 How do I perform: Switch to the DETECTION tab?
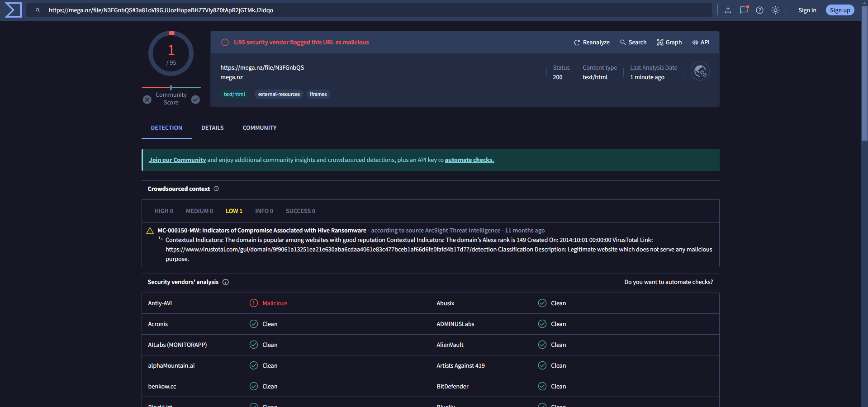coord(166,128)
